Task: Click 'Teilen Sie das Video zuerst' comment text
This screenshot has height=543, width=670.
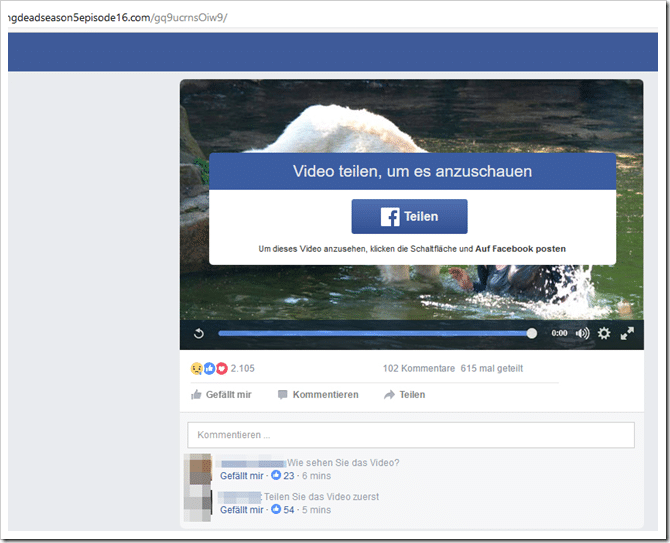Action: click(321, 496)
